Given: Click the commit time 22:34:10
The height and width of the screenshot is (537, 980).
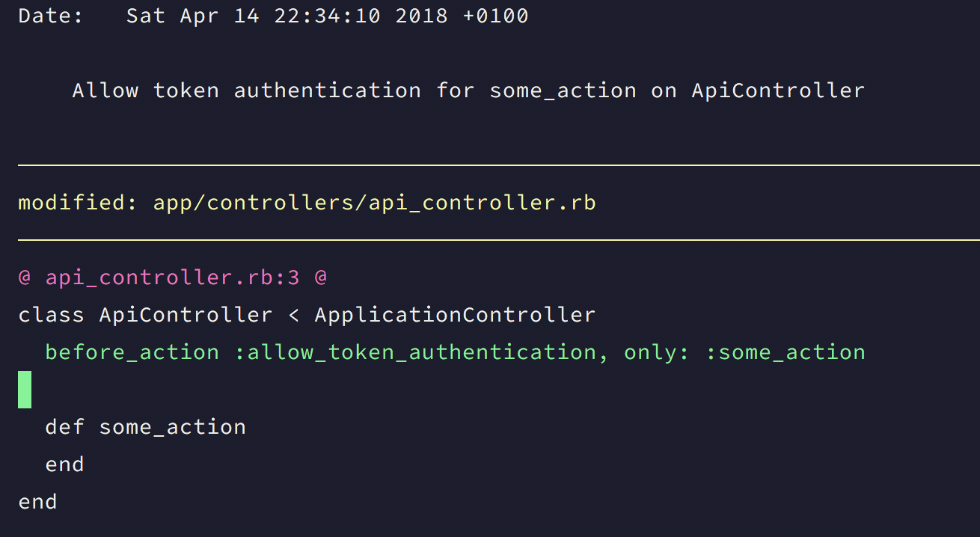Looking at the screenshot, I should pos(328,16).
